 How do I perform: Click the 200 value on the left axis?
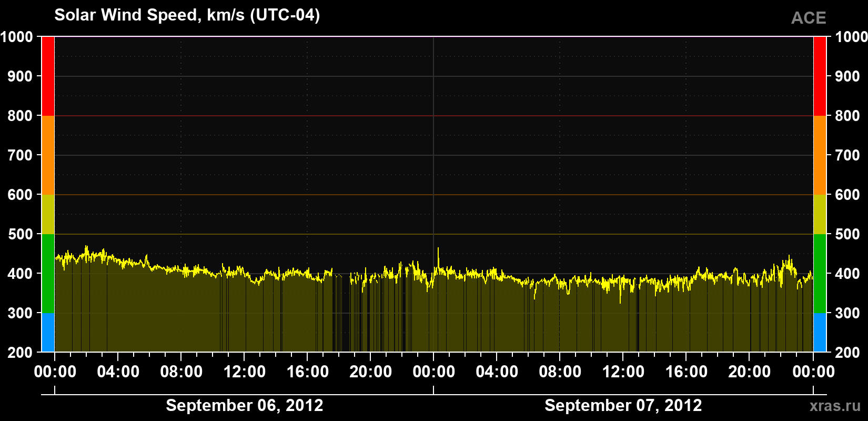point(21,353)
